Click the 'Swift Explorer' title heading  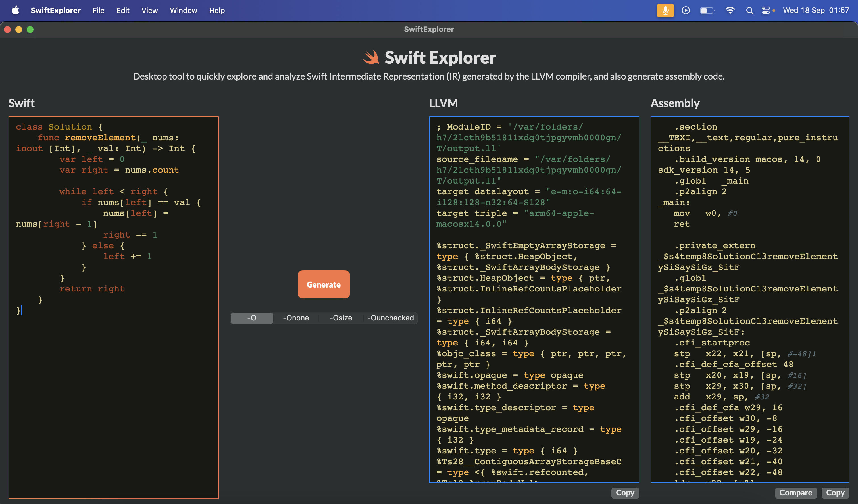coord(440,57)
